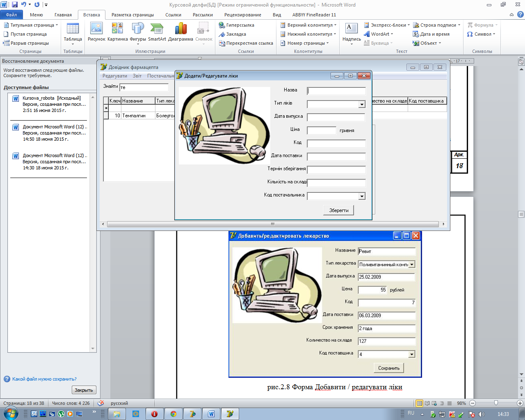
Task: Click the 98% zoom level
Action: (461, 403)
